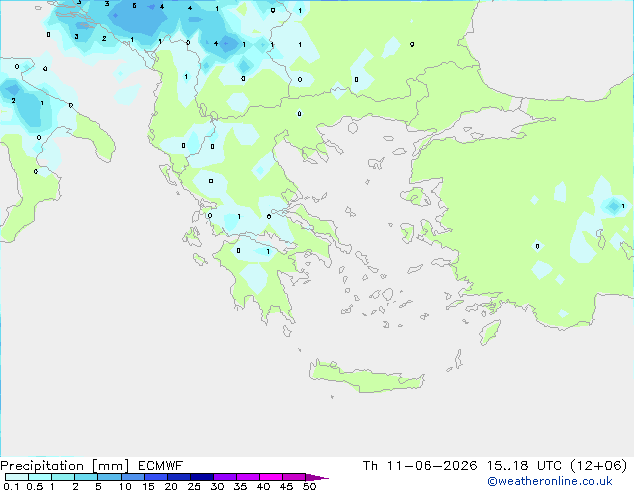Click the "15" legend scale label

(x=148, y=486)
